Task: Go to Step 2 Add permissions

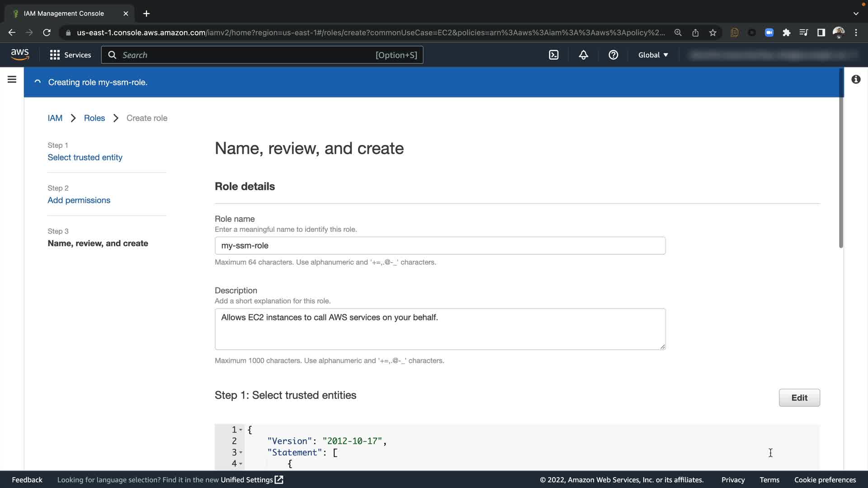Action: coord(79,200)
